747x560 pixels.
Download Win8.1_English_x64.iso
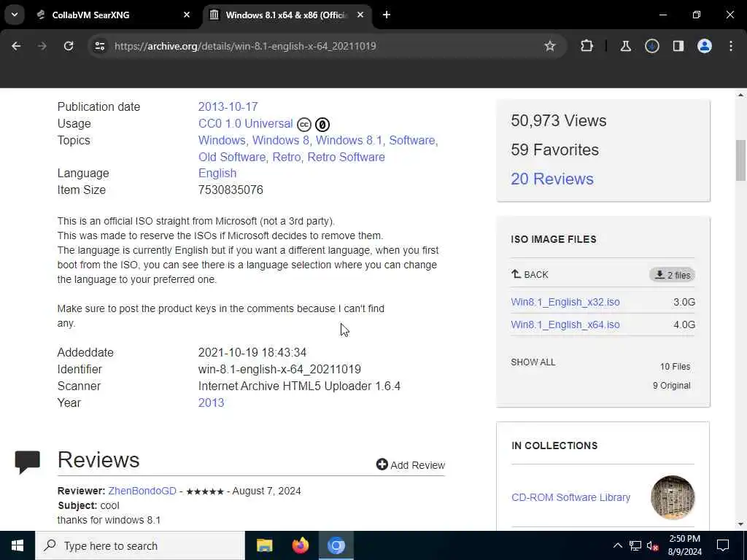click(x=565, y=324)
